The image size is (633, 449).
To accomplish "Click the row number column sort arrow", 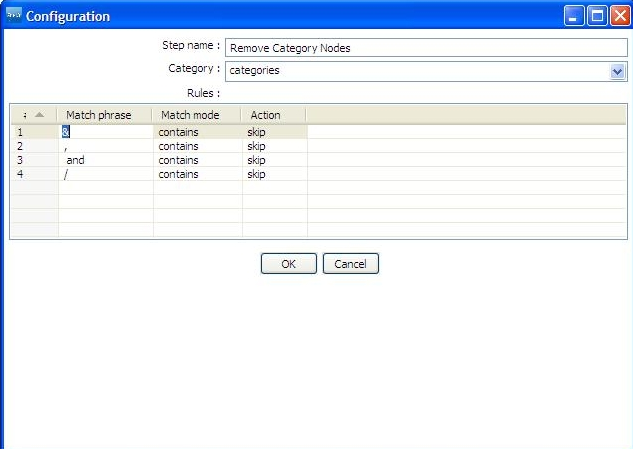I will coord(39,115).
